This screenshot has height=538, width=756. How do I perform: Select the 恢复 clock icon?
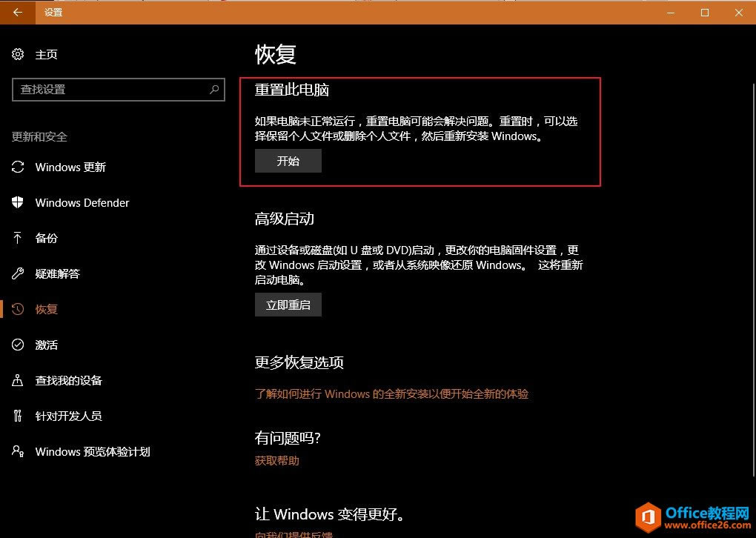(18, 309)
